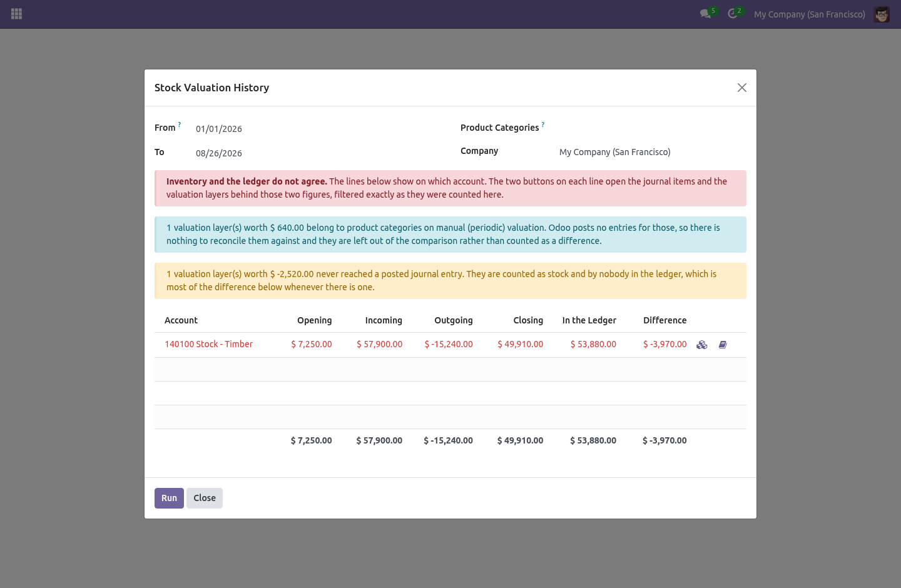Select Outgoing value $ -15,240.00 in Timber row
The image size is (901, 588).
[449, 344]
